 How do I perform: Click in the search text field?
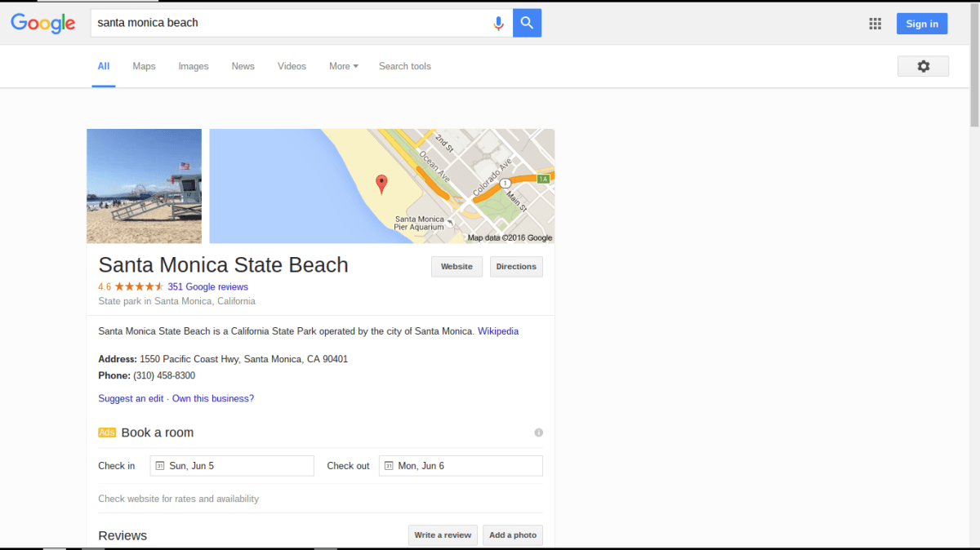[x=286, y=23]
